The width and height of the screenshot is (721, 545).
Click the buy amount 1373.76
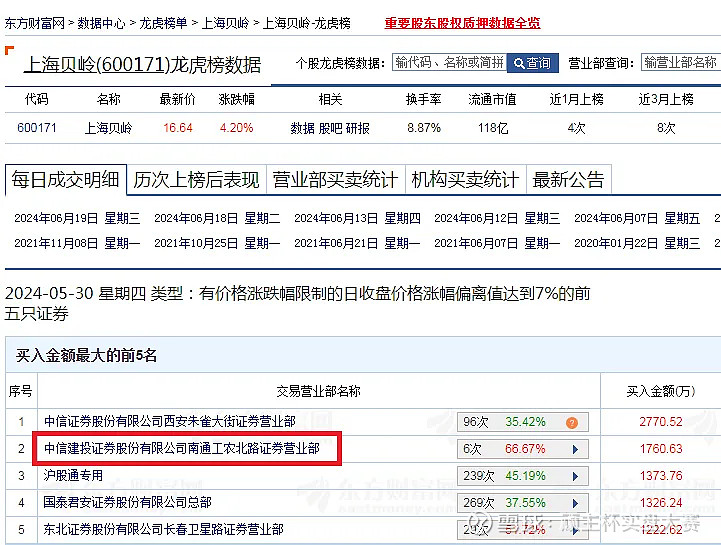point(661,476)
